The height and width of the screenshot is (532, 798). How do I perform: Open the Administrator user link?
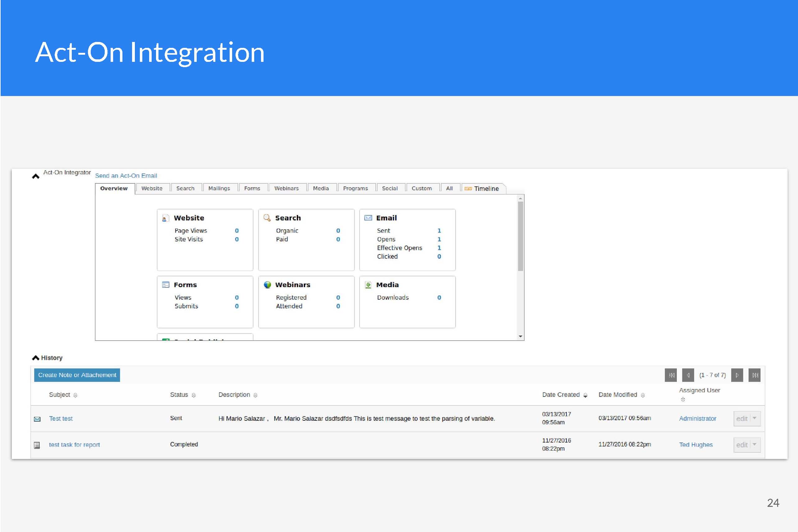click(698, 418)
